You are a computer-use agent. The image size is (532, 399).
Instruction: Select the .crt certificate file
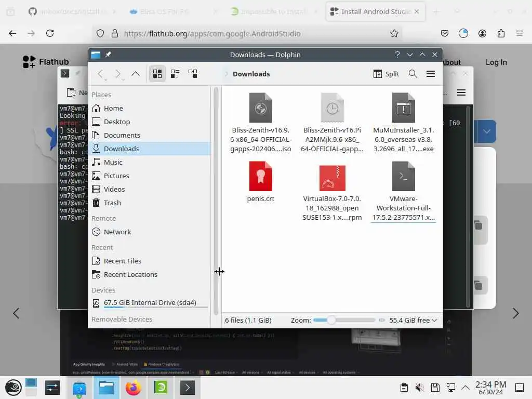point(261,177)
